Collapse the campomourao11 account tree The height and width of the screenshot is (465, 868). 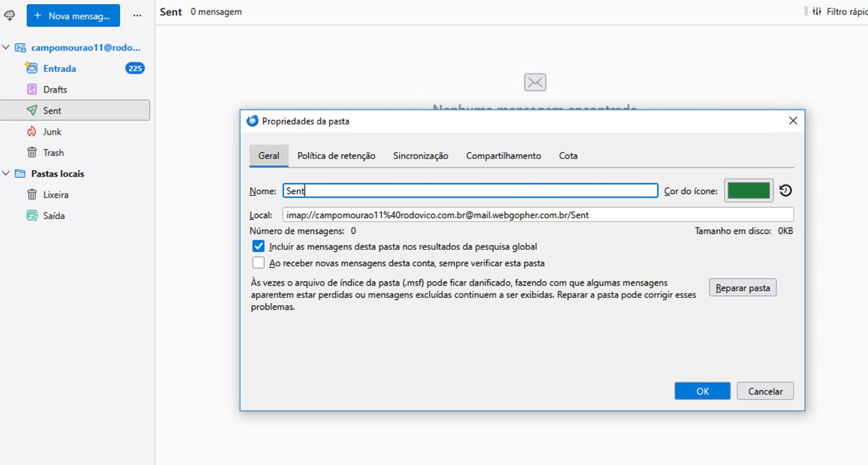coord(6,48)
